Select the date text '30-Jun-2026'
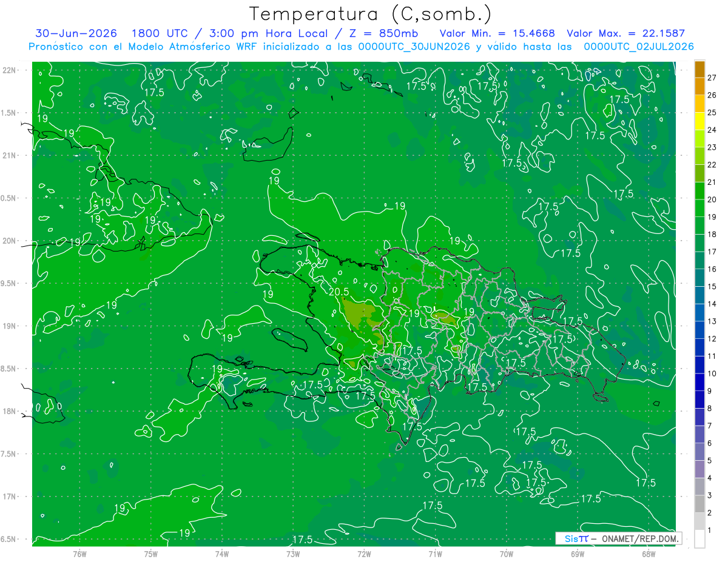Screen dimensions: 728x562 [x=76, y=33]
